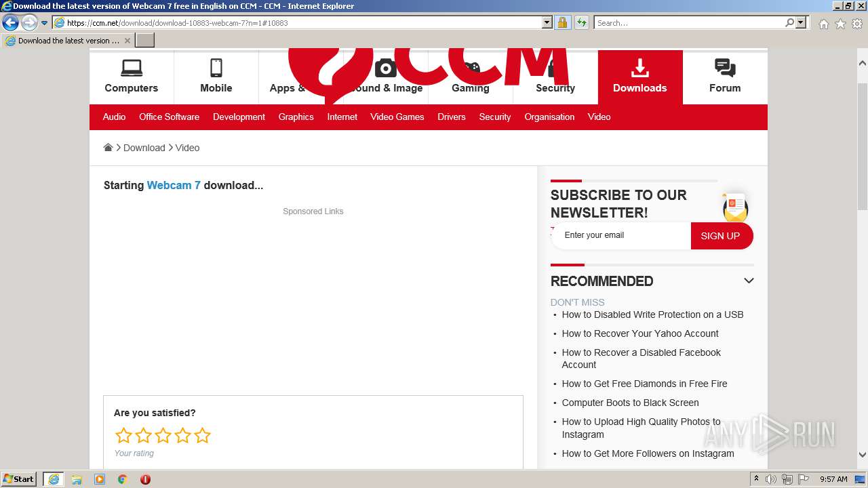Select the Security category in red bar
This screenshot has height=488, width=868.
494,117
